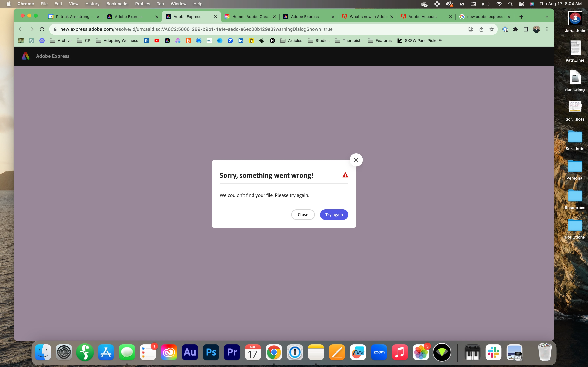The width and height of the screenshot is (588, 367).
Task: Click the Try again button
Action: coord(334,215)
